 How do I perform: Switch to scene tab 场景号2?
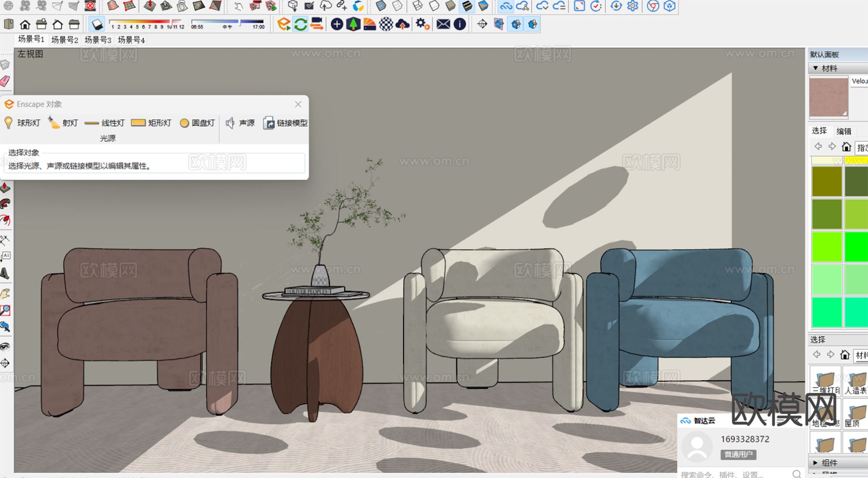pyautogui.click(x=65, y=40)
